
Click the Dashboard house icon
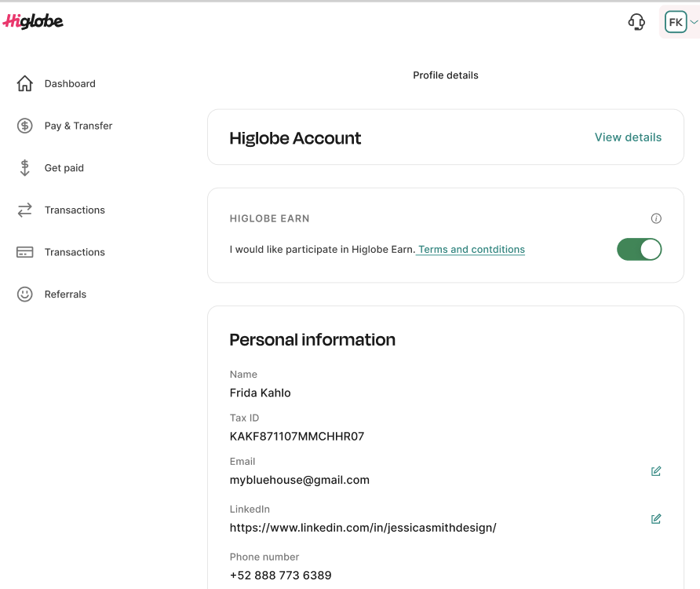coord(25,83)
